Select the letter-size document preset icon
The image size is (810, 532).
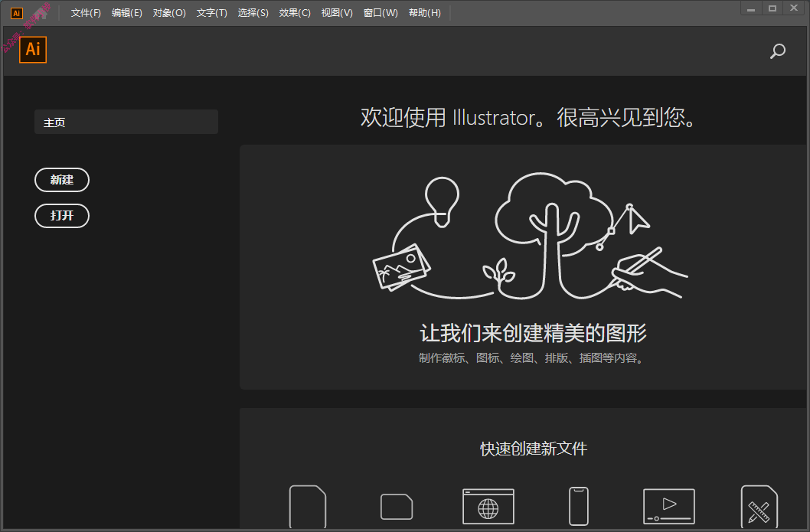307,507
